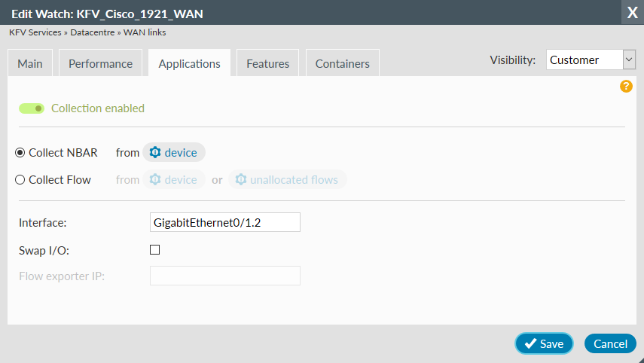Click the orange help question mark icon
The height and width of the screenshot is (363, 644).
tap(626, 87)
